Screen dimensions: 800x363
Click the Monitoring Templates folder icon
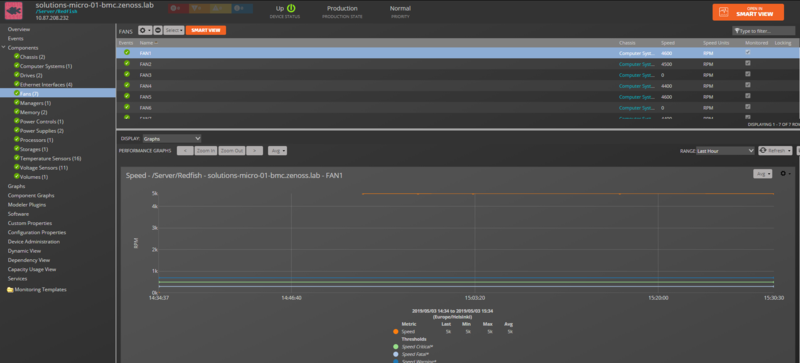pos(10,289)
